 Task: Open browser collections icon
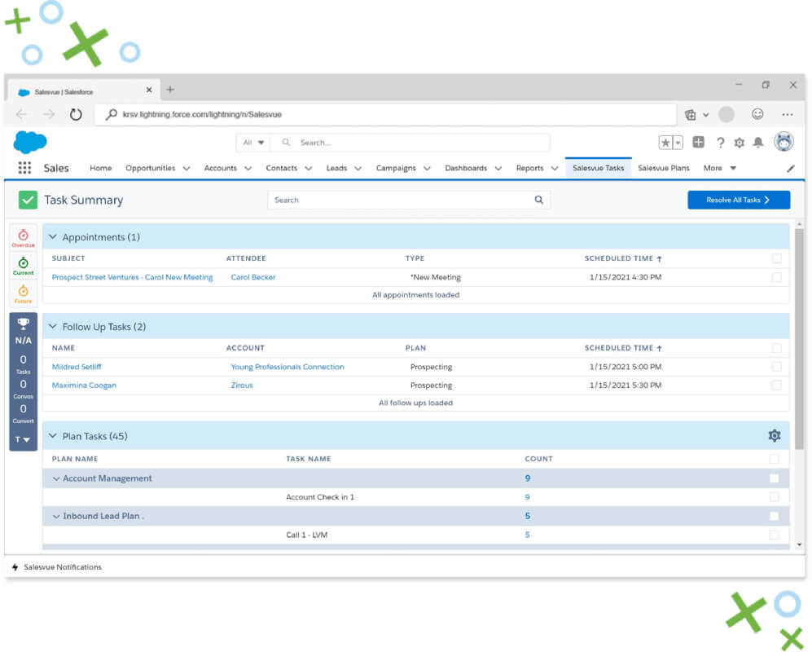[x=691, y=115]
